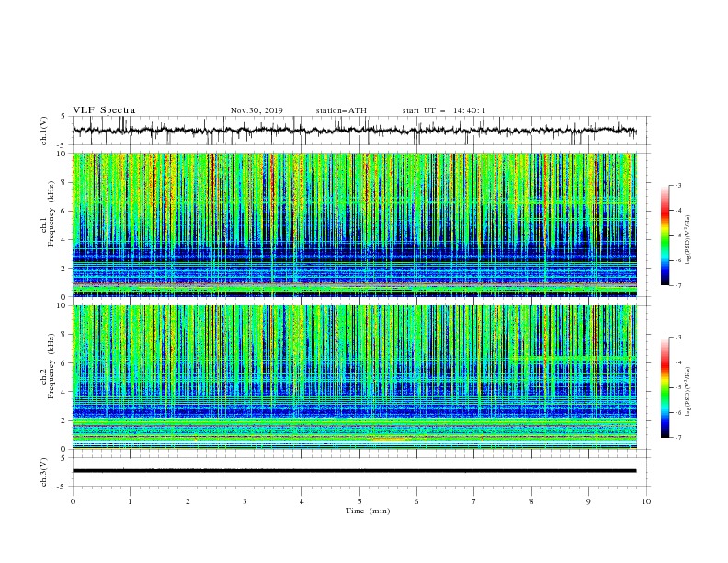The width and height of the screenshot is (728, 563).
Task: Click the "8" kHz tick on ch.2 frequency axis
Action: (64, 335)
